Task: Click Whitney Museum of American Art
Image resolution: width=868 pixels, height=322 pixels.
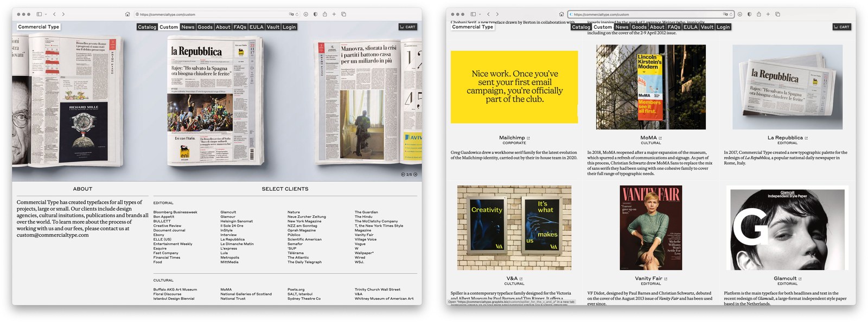Action: [x=384, y=299]
